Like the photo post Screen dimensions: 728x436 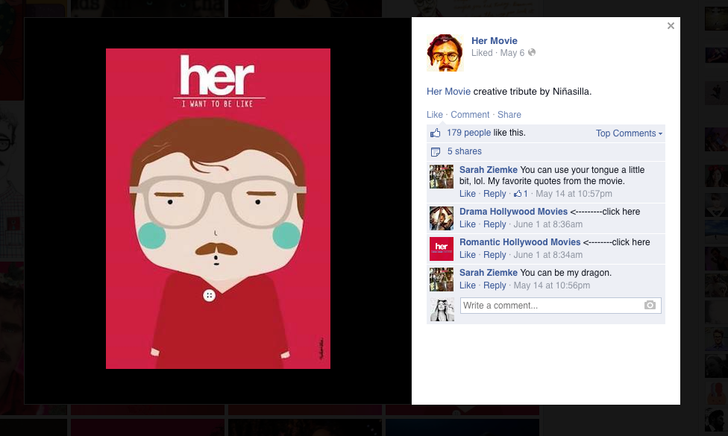point(435,115)
